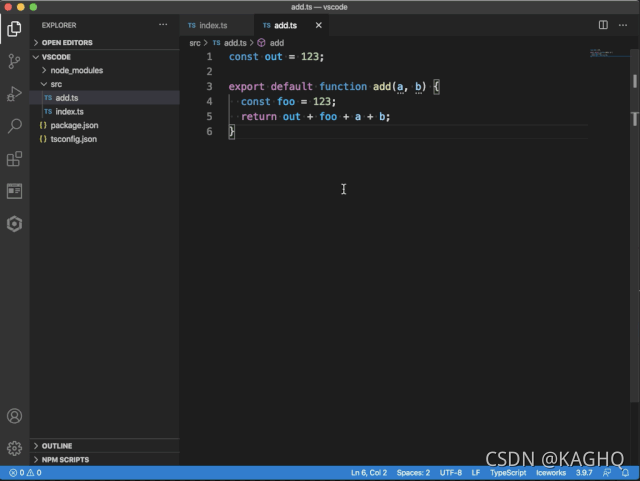
Task: Click Iceworks in the status bar
Action: click(x=551, y=473)
